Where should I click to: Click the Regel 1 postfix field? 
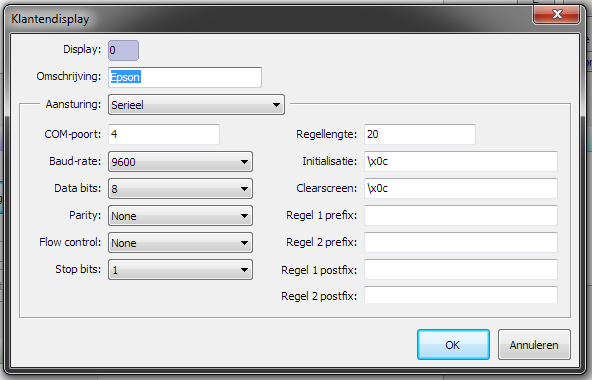coord(461,269)
